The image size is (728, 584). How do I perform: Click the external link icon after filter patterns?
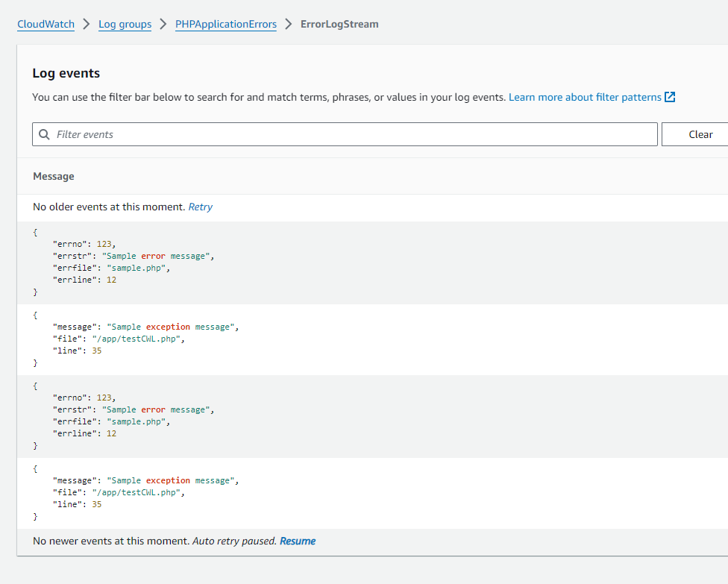point(669,96)
